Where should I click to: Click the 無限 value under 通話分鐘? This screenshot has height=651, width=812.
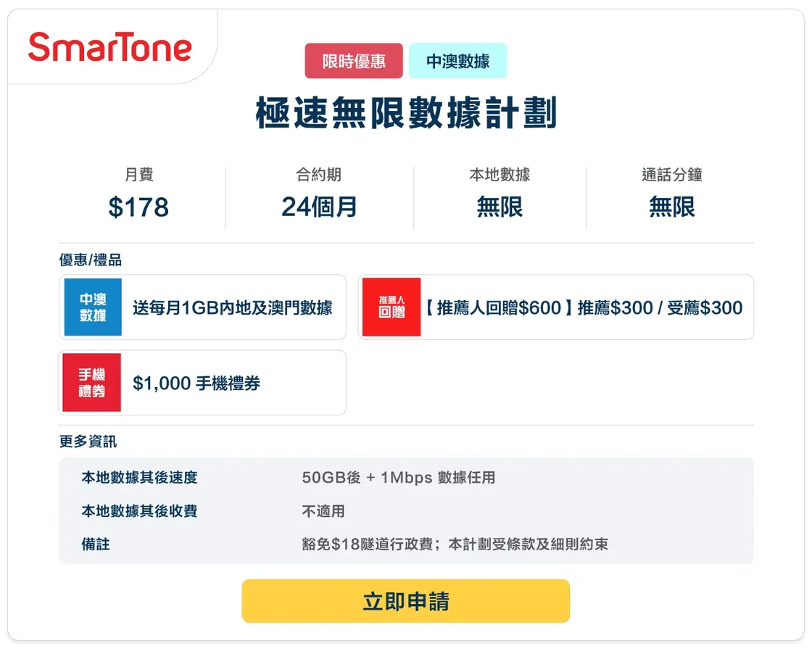[672, 207]
